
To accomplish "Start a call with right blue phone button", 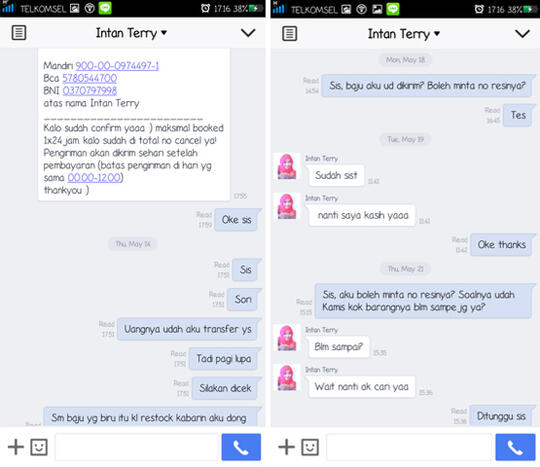I will [515, 447].
